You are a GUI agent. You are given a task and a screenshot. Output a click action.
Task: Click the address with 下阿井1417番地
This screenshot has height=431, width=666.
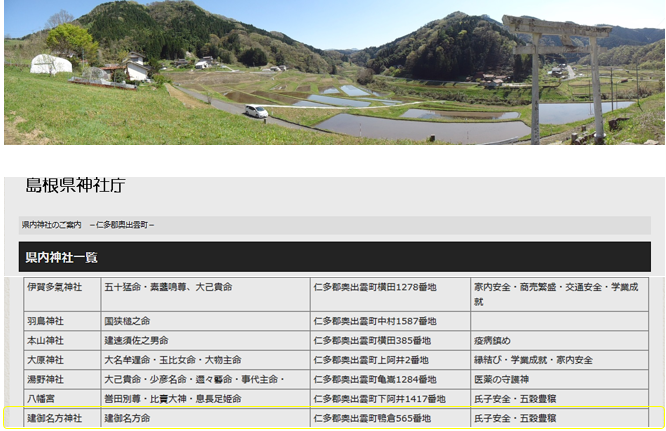(x=390, y=399)
